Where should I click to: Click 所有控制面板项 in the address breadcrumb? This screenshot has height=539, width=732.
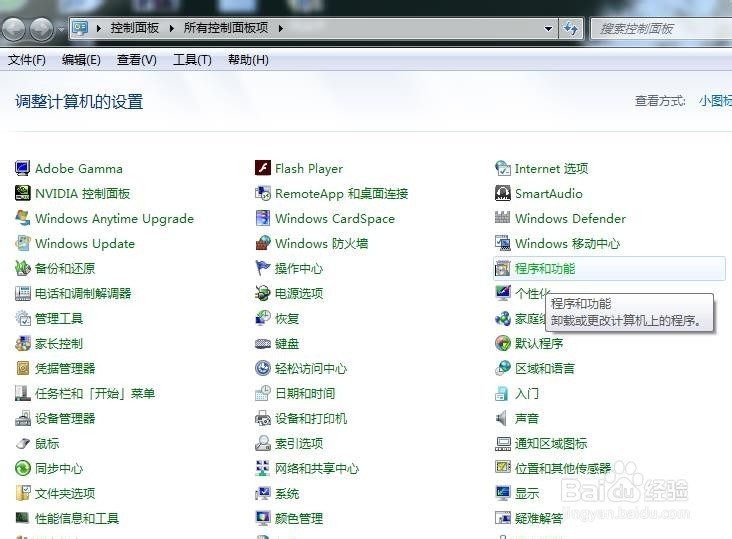pos(226,28)
